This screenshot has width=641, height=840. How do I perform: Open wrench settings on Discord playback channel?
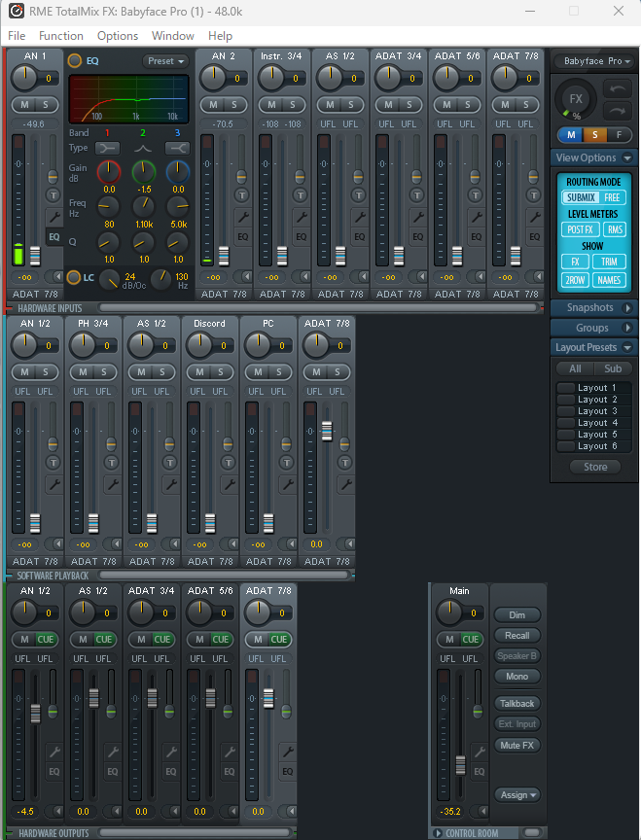229,484
